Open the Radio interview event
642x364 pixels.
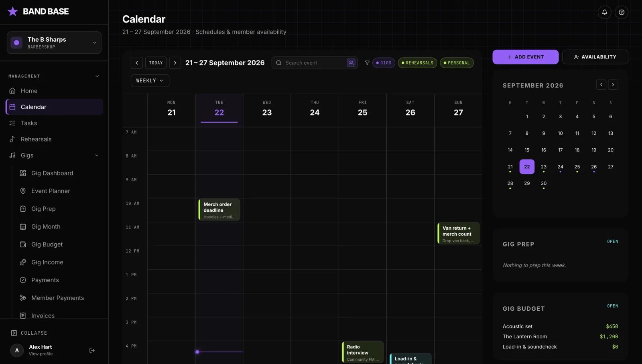(363, 352)
